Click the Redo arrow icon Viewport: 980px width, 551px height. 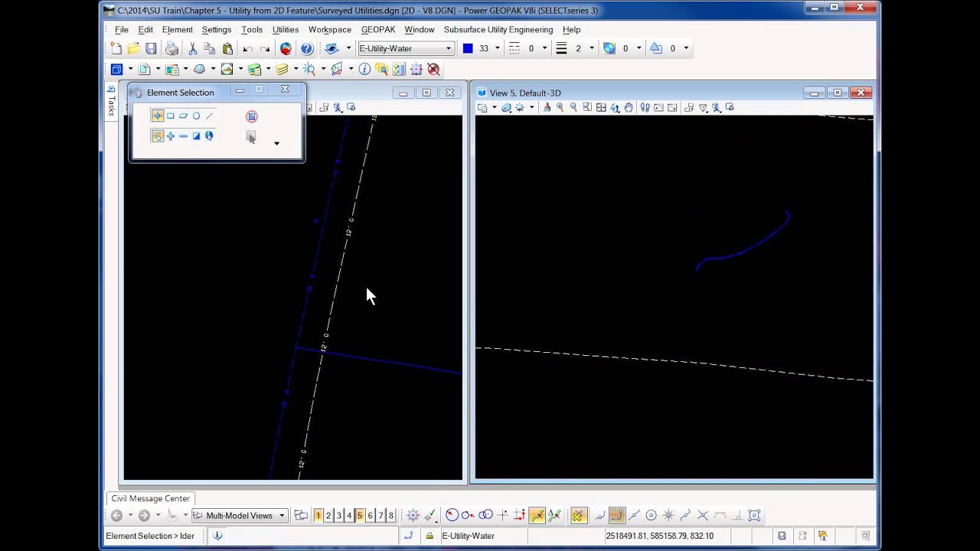[265, 48]
